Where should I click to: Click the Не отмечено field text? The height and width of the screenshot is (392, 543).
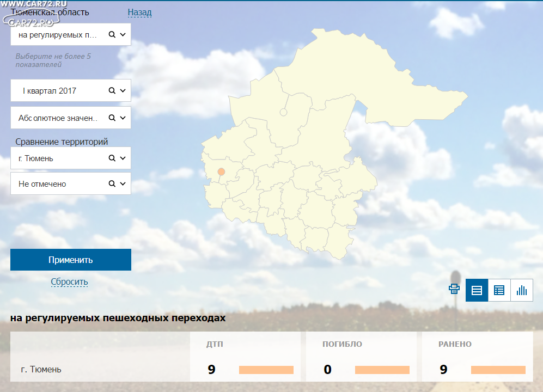click(42, 184)
